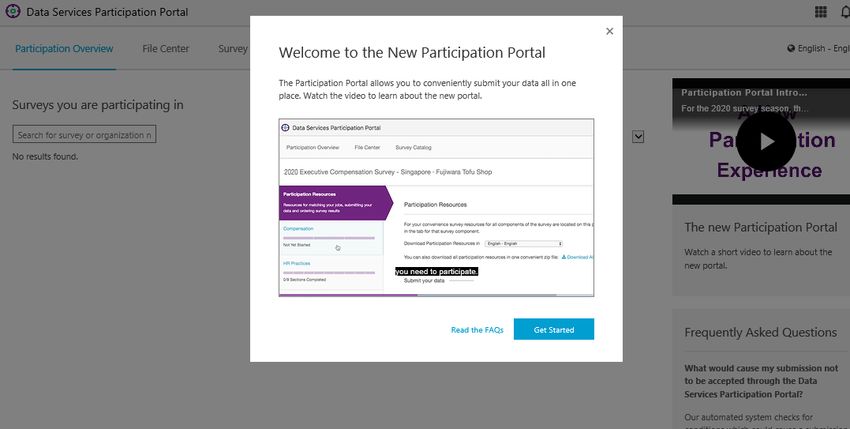This screenshot has width=850, height=429.
Task: Open the English - English dropdown in video
Action: pos(524,244)
